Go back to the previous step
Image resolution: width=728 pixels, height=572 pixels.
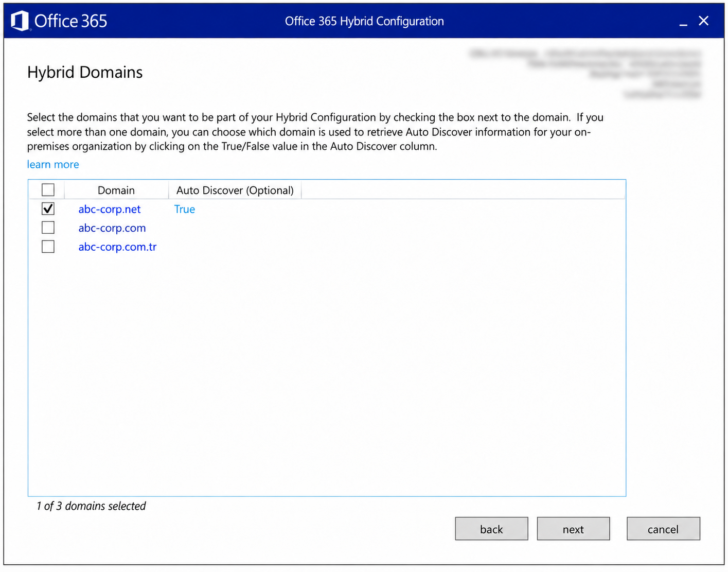[x=491, y=529]
